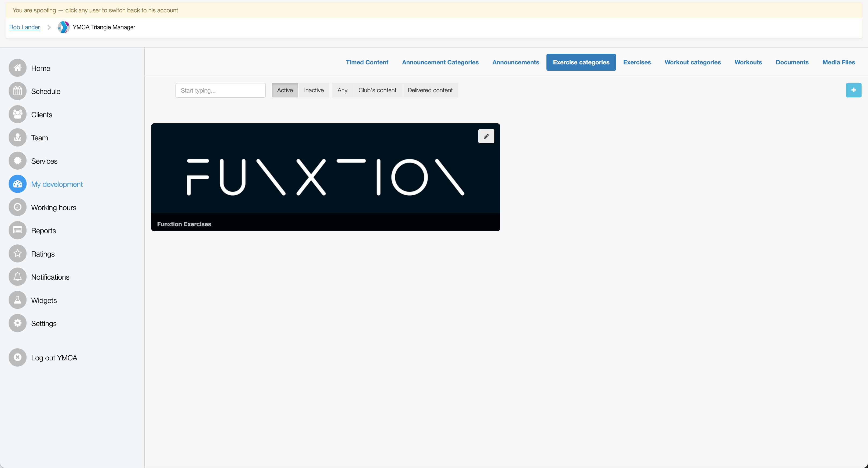Select the Exercise categories tab
The height and width of the screenshot is (468, 868).
coord(581,62)
